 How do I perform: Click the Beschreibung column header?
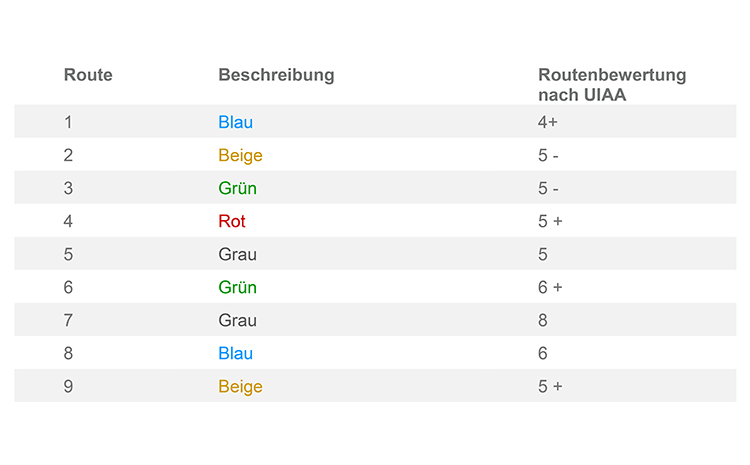click(x=276, y=75)
